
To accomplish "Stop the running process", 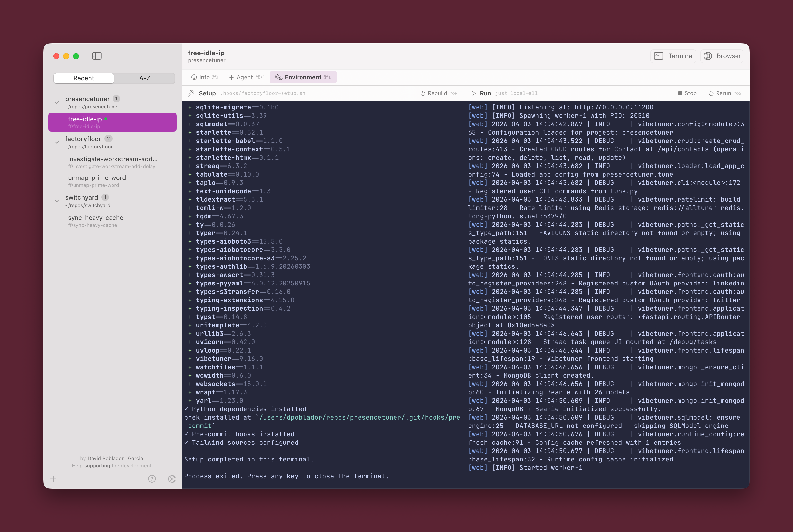I will [x=687, y=93].
